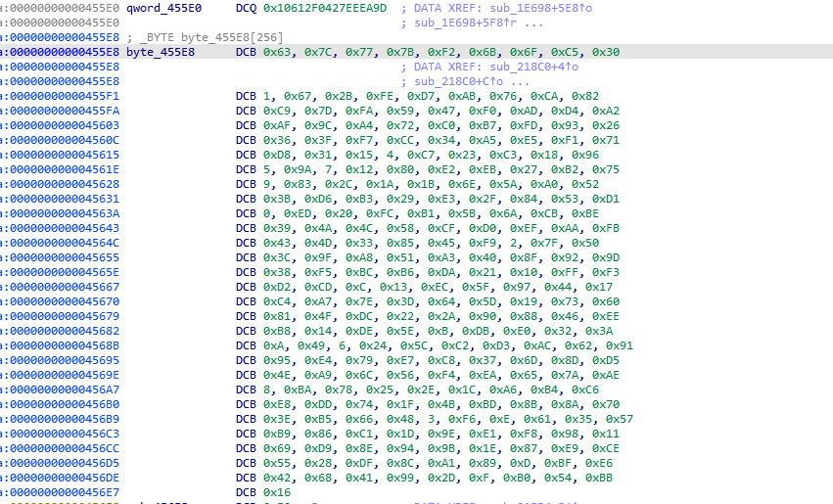This screenshot has width=833, height=504.
Task: Select address 0000000000045670
Action: (x=65, y=301)
